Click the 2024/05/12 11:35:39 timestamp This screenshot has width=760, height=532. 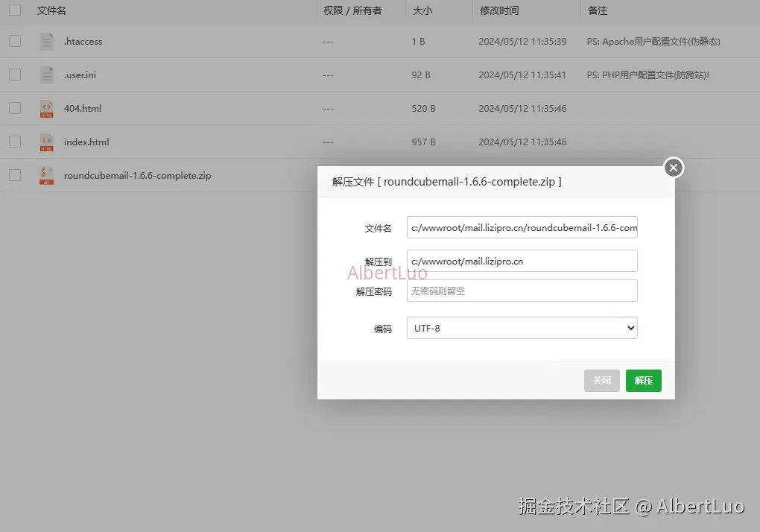coord(522,42)
